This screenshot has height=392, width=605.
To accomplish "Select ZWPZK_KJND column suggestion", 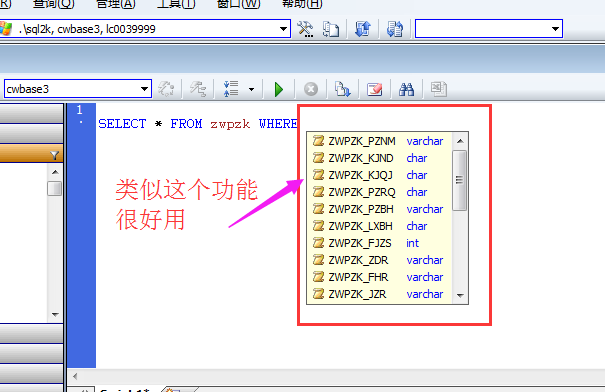I will point(380,158).
